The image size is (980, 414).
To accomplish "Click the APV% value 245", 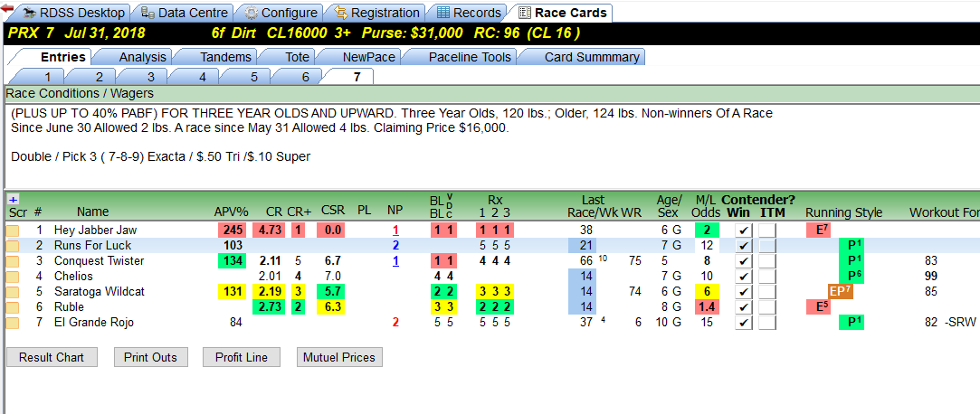I will tap(232, 231).
